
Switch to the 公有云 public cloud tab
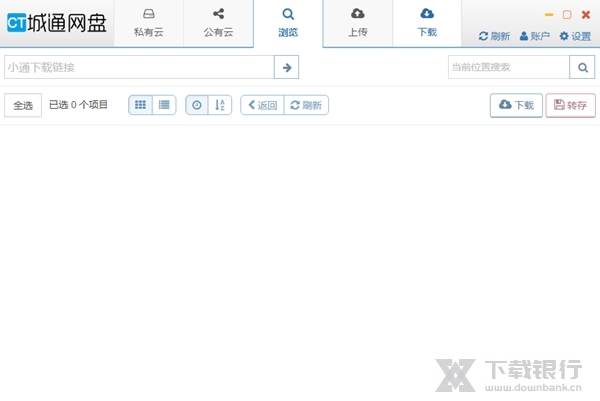[x=218, y=23]
